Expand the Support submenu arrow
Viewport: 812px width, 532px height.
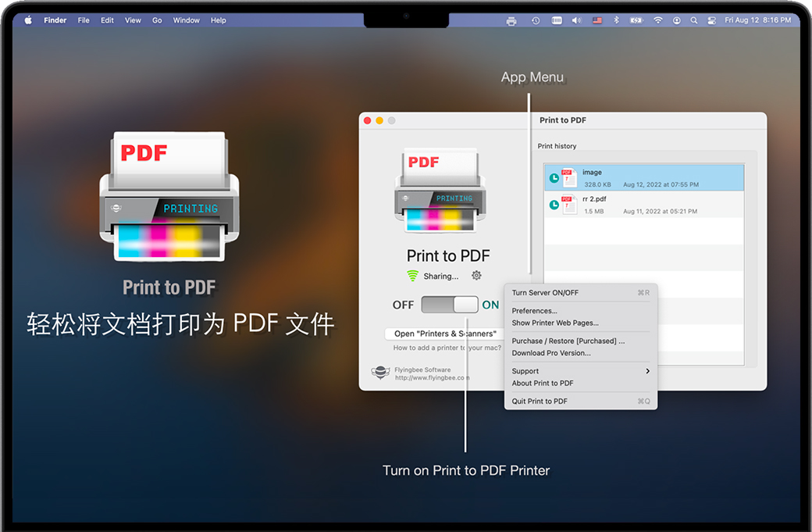click(647, 371)
